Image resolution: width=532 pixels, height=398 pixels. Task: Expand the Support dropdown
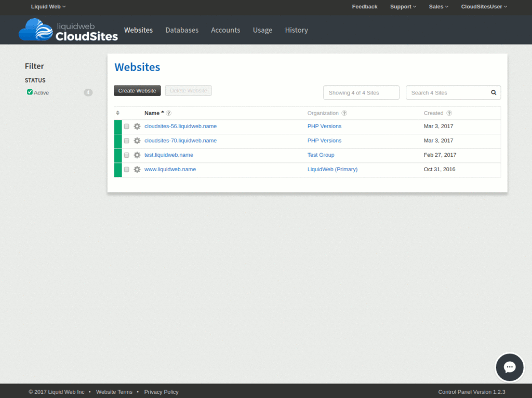coord(403,7)
